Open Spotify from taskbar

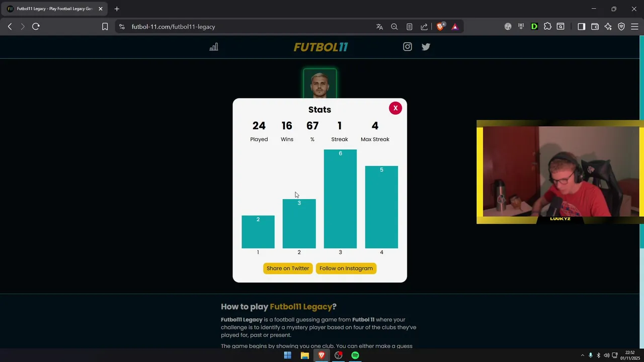coord(355,355)
